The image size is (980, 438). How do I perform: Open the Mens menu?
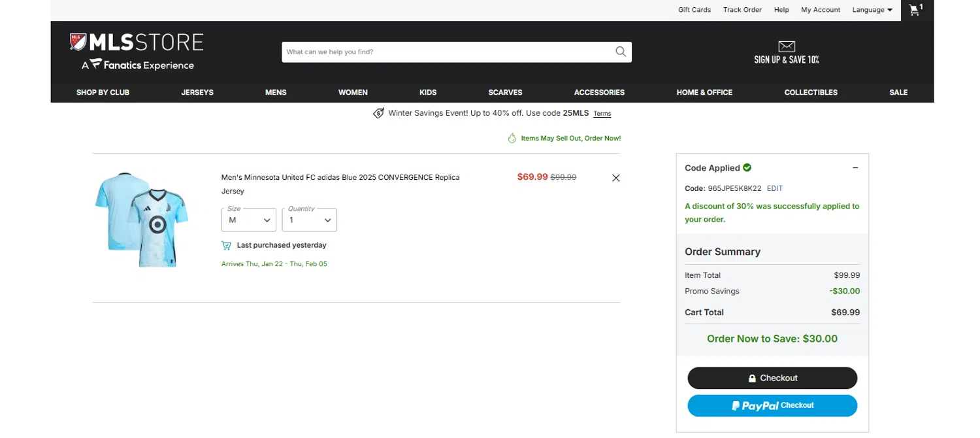[x=276, y=92]
